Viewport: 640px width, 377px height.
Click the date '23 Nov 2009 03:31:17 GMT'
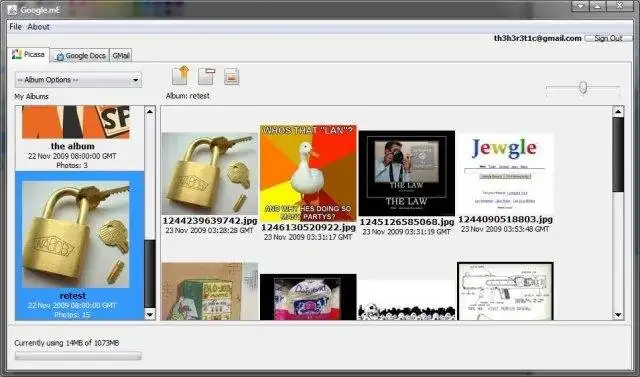coord(308,237)
